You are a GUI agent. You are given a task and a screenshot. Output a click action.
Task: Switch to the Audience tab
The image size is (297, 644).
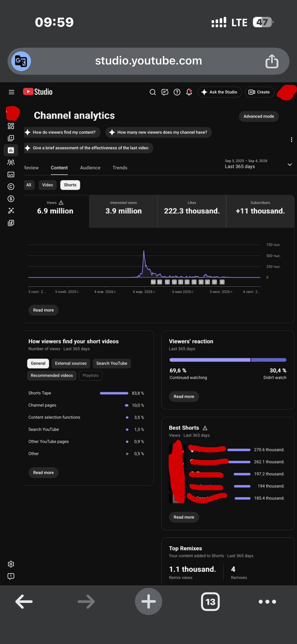point(90,168)
